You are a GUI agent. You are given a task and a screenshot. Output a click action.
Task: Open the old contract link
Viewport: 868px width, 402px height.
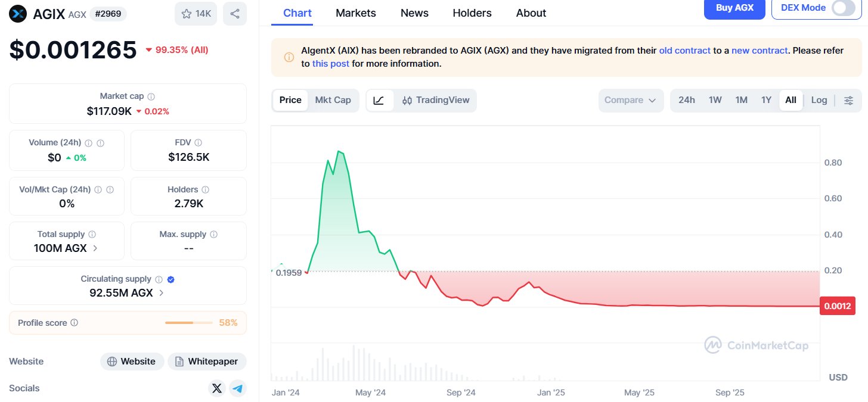pos(684,51)
